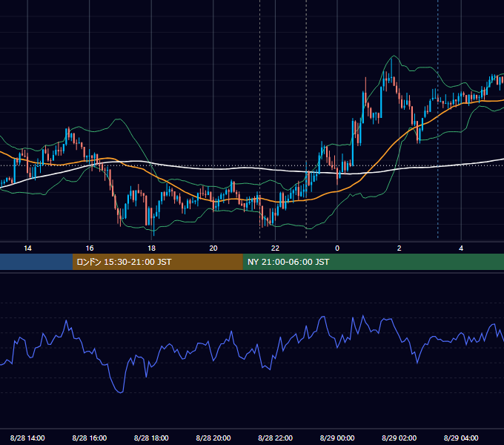504x445 pixels.
Task: Click the NY 21:00-06:00 JST session bar
Action: [x=373, y=262]
